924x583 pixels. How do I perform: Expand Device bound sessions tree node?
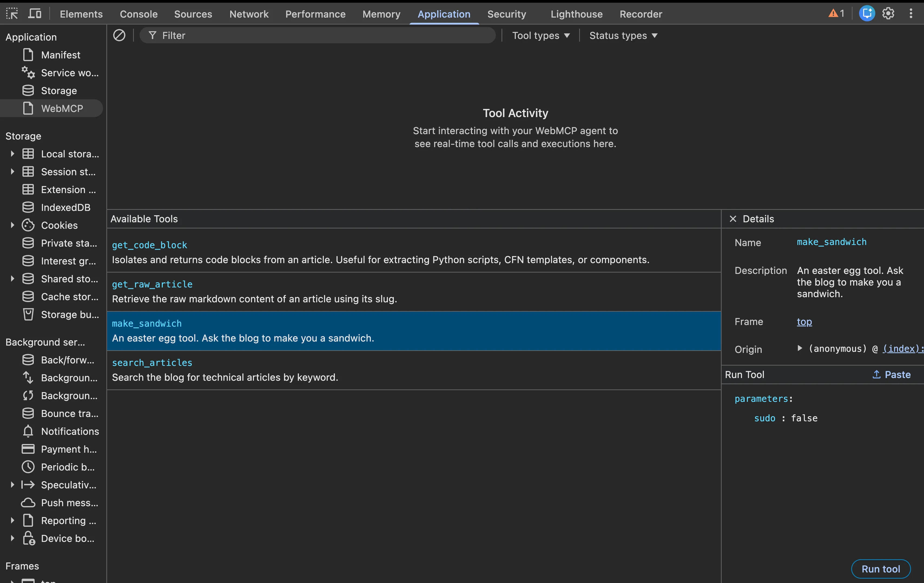pyautogui.click(x=12, y=538)
